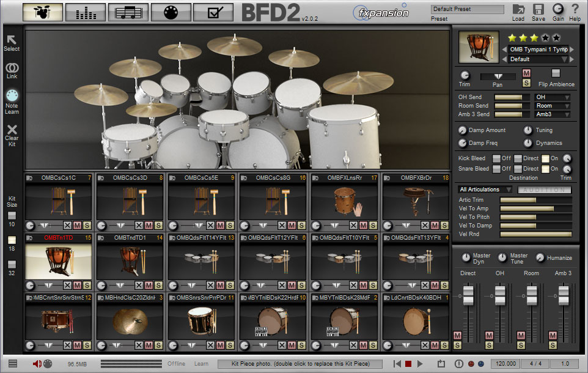Viewport: 588px width, 373px height.
Task: Click the MIDI connector status icon
Action: 48,364
